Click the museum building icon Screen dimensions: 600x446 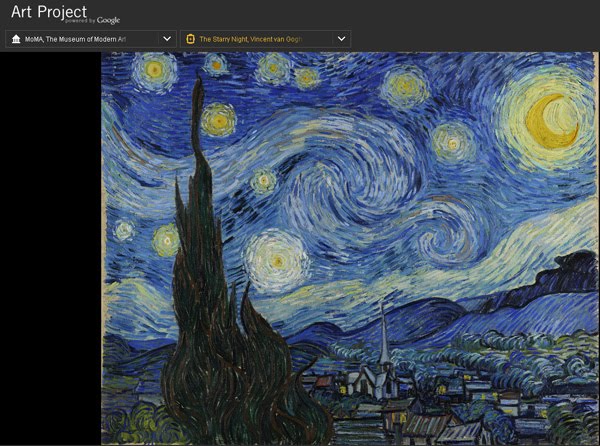(x=16, y=39)
